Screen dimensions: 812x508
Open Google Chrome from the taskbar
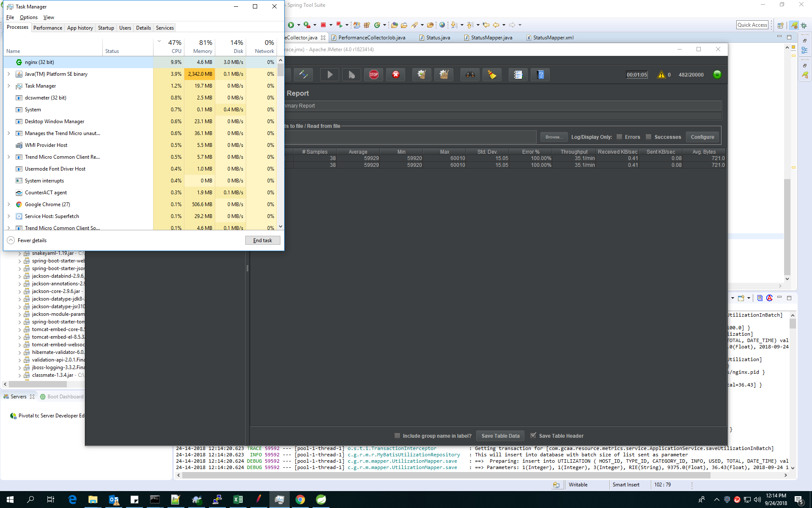click(x=300, y=500)
